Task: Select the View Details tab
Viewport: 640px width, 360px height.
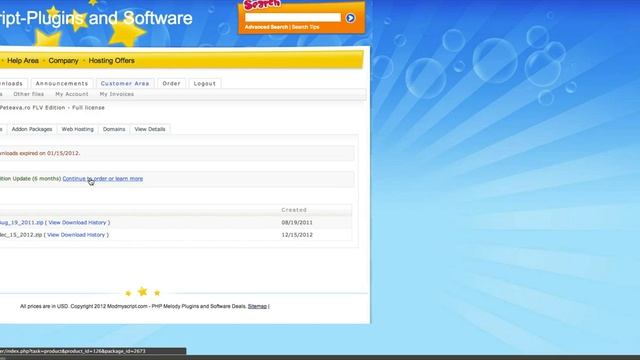Action: pyautogui.click(x=150, y=129)
